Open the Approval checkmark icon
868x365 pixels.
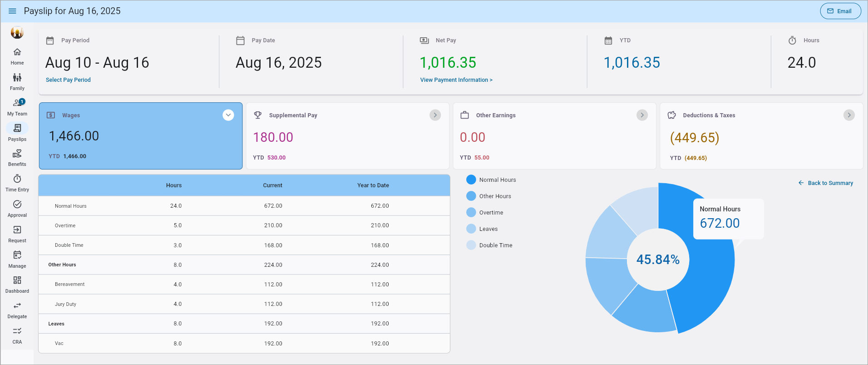[17, 205]
